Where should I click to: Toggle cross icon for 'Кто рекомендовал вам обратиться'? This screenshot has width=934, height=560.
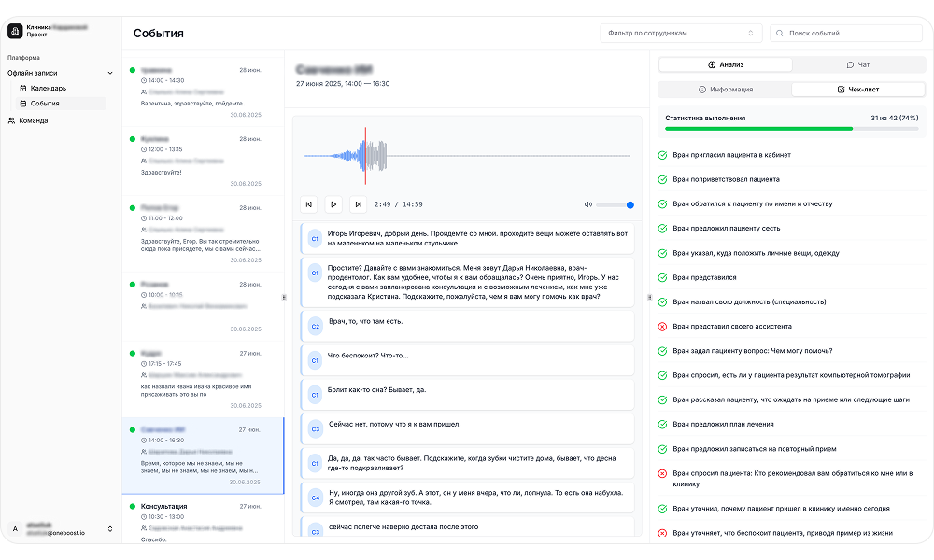coord(662,474)
